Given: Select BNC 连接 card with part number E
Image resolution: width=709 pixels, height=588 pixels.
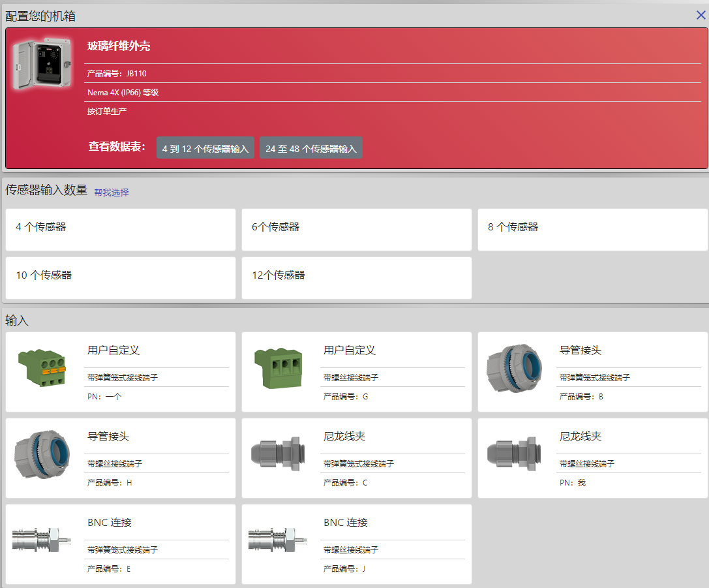Looking at the screenshot, I should pyautogui.click(x=121, y=544).
